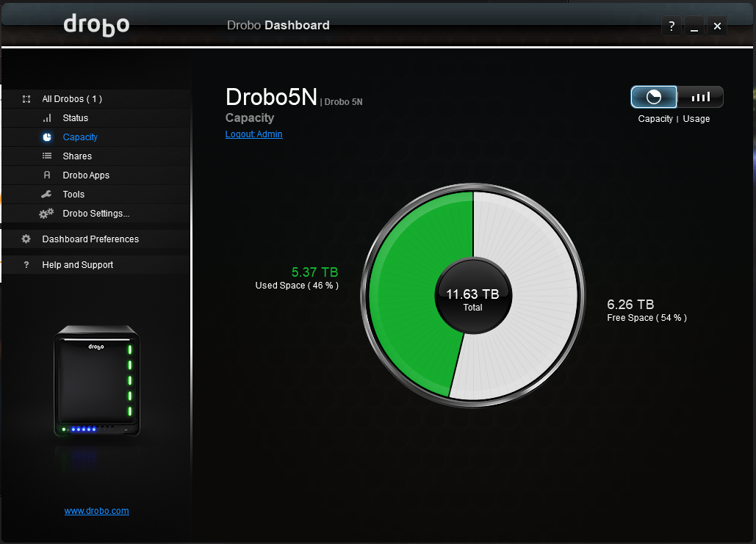Click the Capacity label under the toggle
This screenshot has width=756, height=544.
(x=655, y=119)
